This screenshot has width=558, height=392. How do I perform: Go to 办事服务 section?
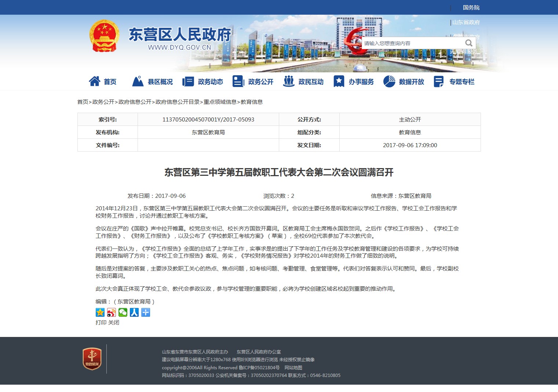[x=354, y=81]
